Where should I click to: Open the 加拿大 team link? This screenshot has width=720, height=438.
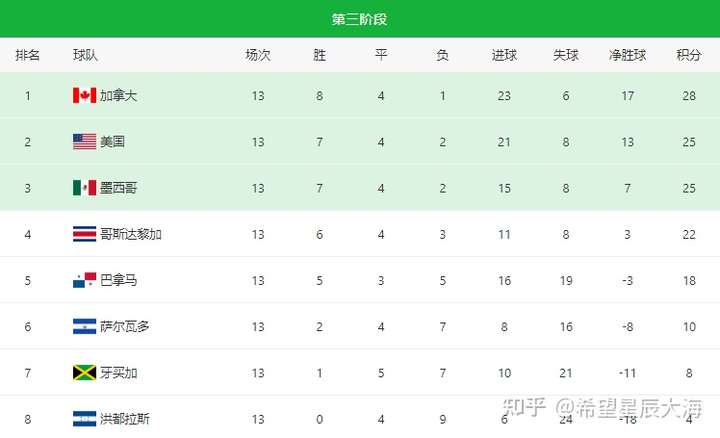pyautogui.click(x=118, y=95)
